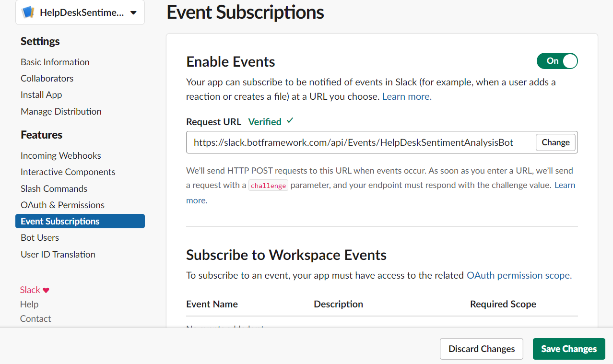Open Interactive Components feature
The height and width of the screenshot is (364, 613).
[68, 172]
